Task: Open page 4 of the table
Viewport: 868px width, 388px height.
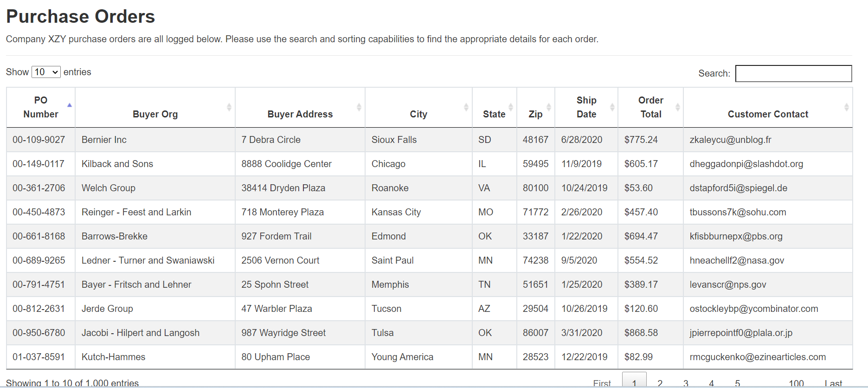Action: point(711,383)
